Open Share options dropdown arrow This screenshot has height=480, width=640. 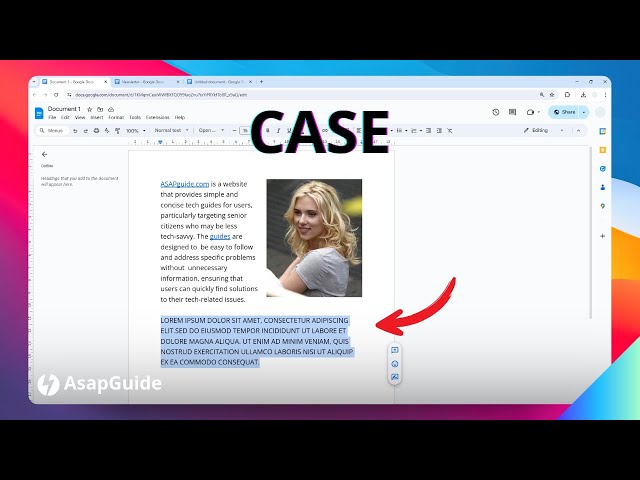(584, 112)
